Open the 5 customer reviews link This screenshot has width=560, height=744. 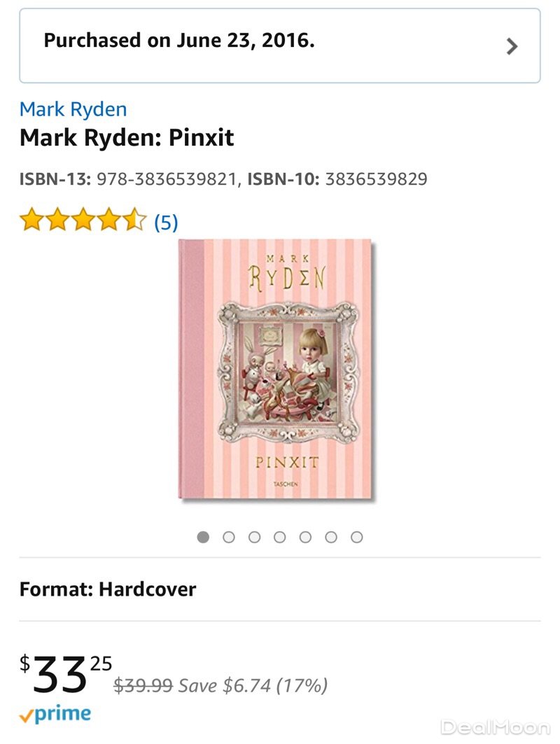tap(166, 223)
